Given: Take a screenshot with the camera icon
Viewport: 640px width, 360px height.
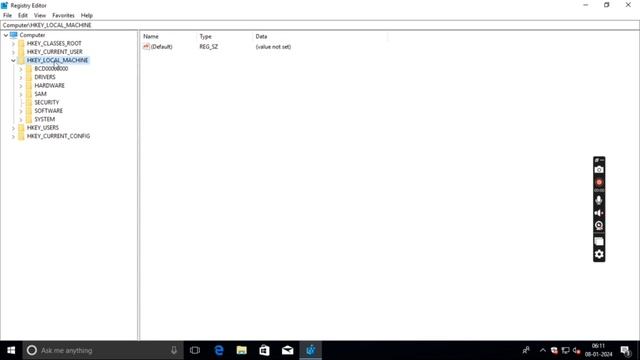Looking at the screenshot, I should 599,169.
